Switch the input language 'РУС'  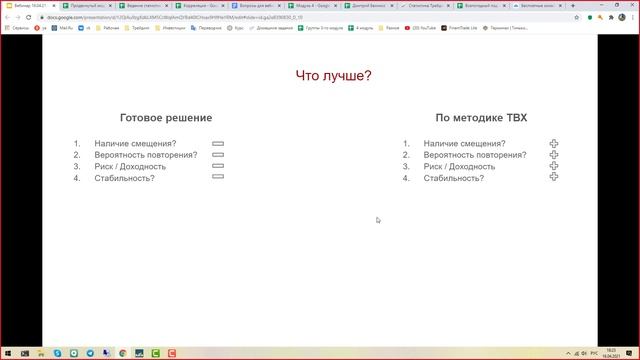point(594,353)
